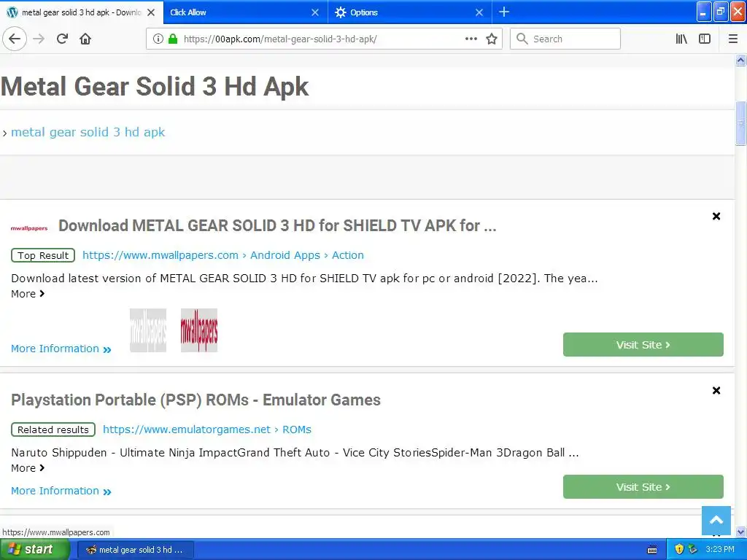The width and height of the screenshot is (747, 560).
Task: Open the browser home page
Action: [85, 39]
